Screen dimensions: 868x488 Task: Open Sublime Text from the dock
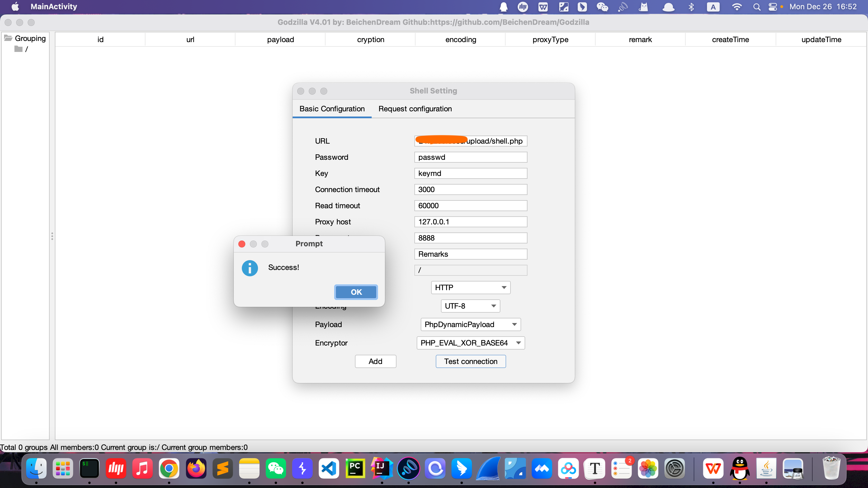tap(222, 468)
